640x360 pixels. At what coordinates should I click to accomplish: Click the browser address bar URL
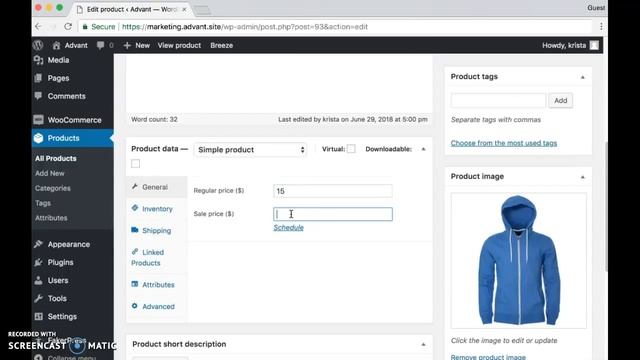click(x=245, y=27)
